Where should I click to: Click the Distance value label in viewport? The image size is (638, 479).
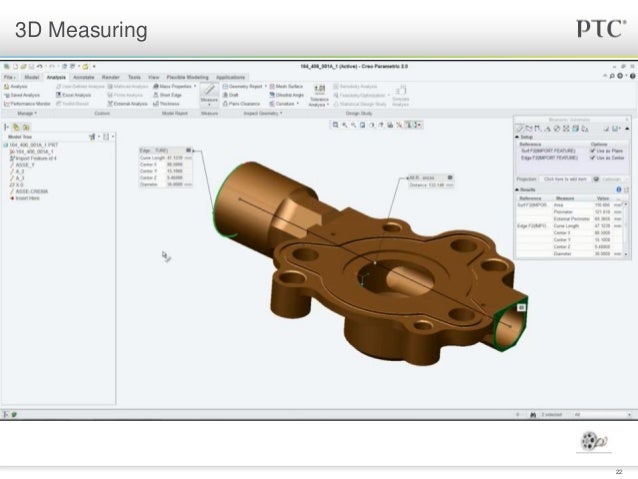coord(431,185)
